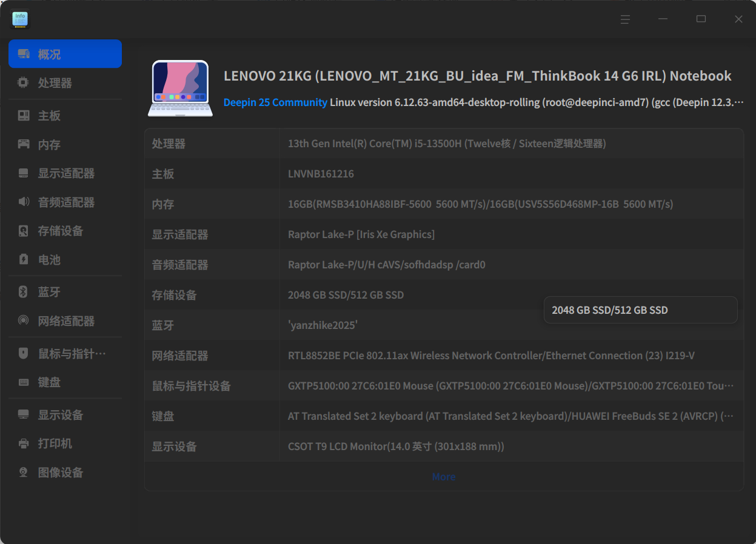Click the 'yanzhike2025' Bluetooth value
756x544 pixels.
point(323,325)
